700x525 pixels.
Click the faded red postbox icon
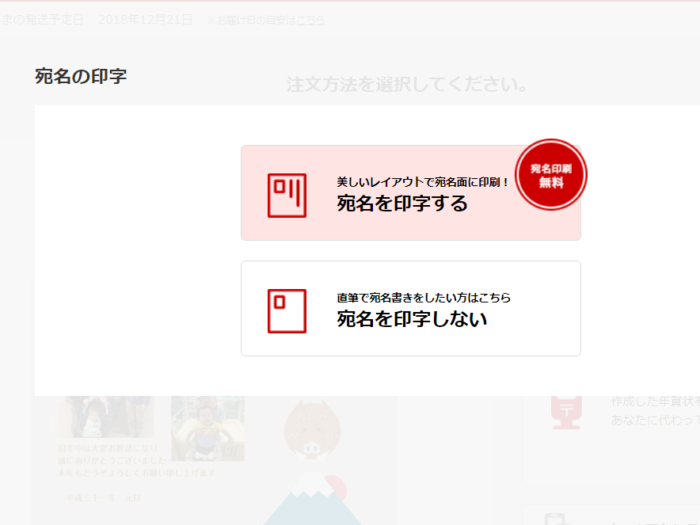point(566,412)
